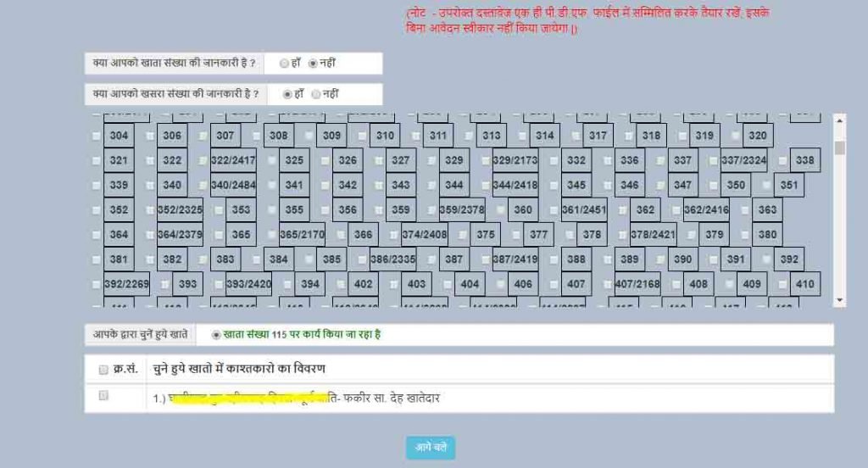Click scrollbar up arrow of khasra list
This screenshot has height=468, width=868.
click(840, 120)
